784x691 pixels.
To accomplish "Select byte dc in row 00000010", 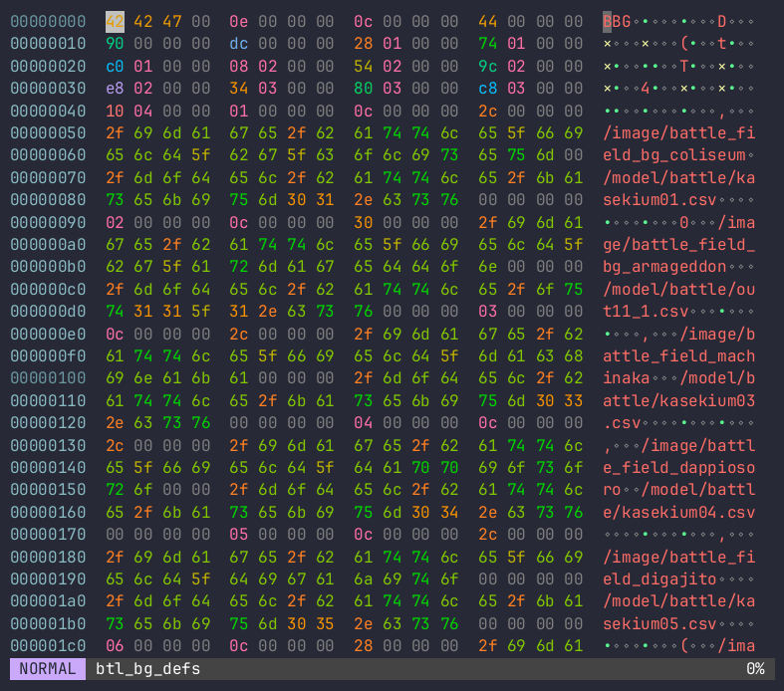I will coord(238,44).
